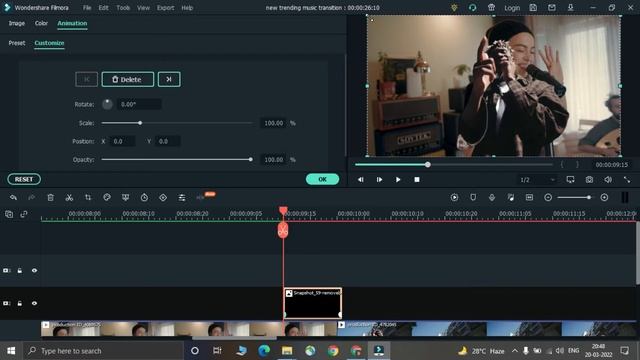This screenshot has width=640, height=360.
Task: Click the preview volume speaker icon
Action: coord(608,180)
